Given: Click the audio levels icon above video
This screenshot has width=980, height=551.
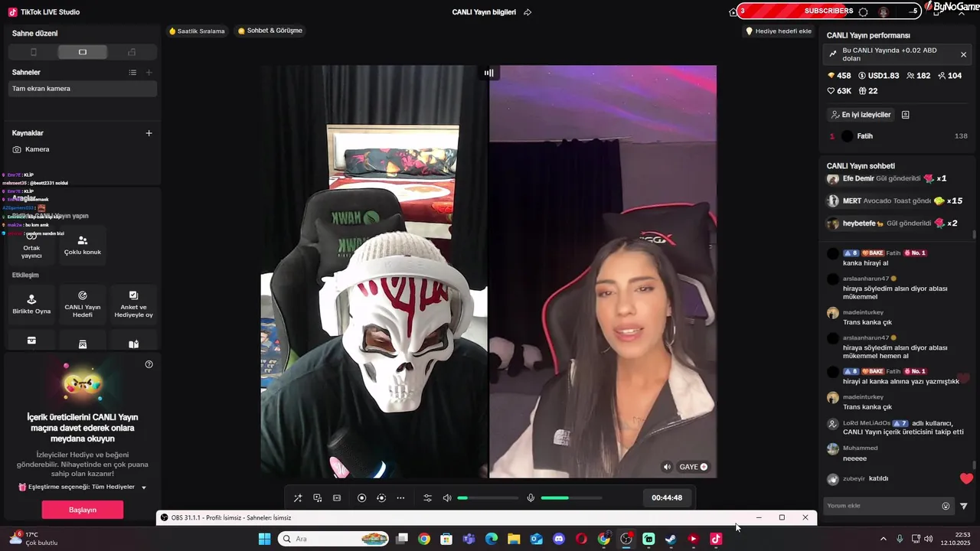Looking at the screenshot, I should tap(488, 73).
